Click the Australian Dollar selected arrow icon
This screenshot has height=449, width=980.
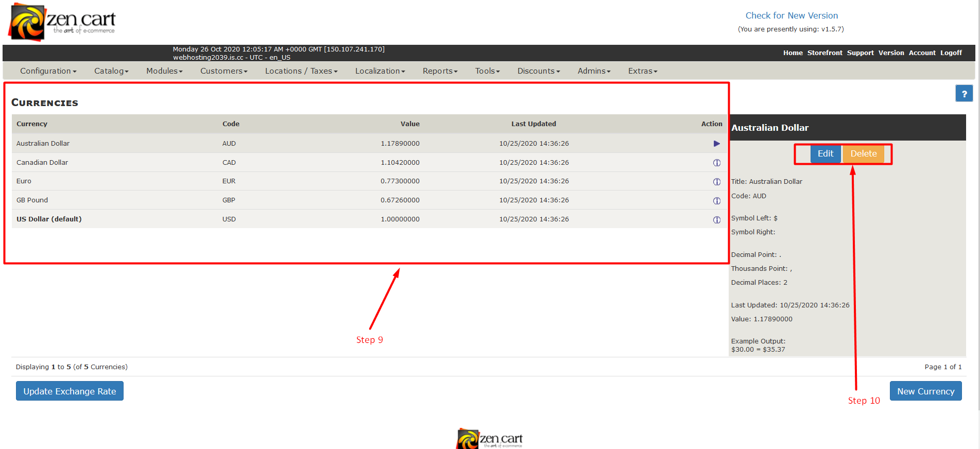[x=716, y=144]
